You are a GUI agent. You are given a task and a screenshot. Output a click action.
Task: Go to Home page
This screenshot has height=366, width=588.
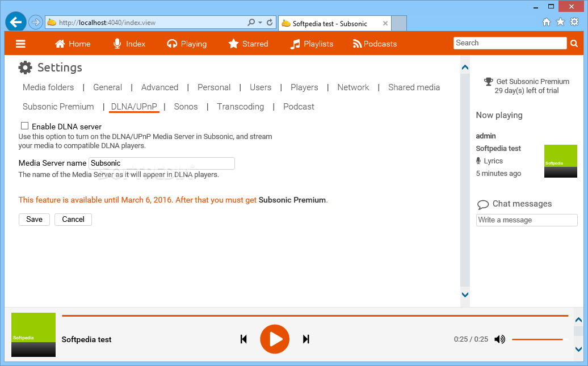(73, 44)
